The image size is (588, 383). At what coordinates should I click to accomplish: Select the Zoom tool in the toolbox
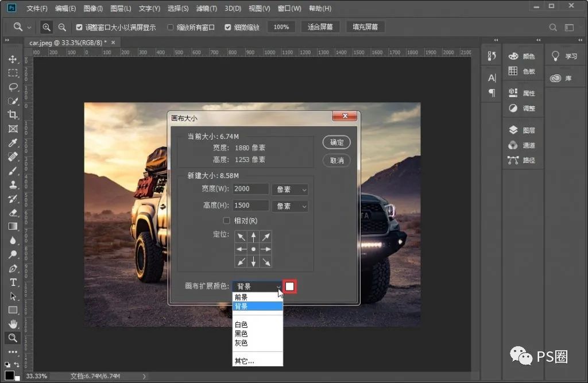[x=13, y=338]
